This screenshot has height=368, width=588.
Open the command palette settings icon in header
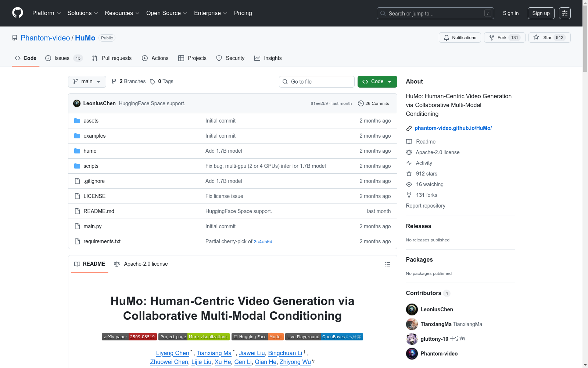[565, 13]
